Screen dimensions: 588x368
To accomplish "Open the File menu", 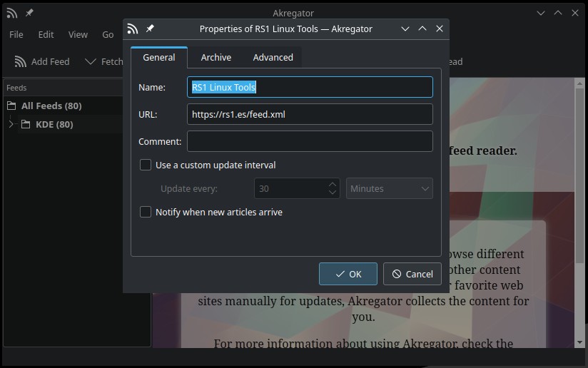I will coord(16,34).
